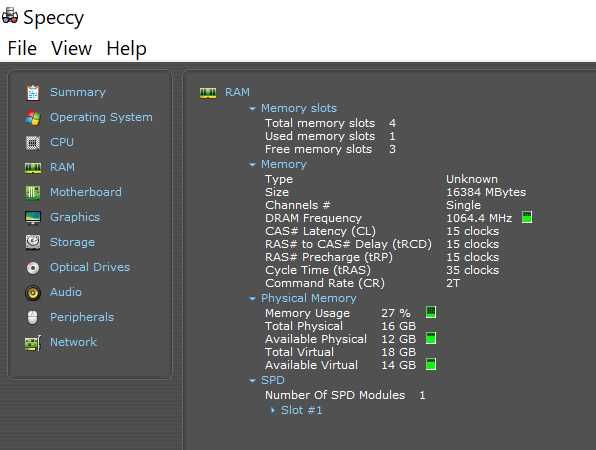Select the Total memory slots row
Screen dimensions: 596x450
[x=330, y=123]
